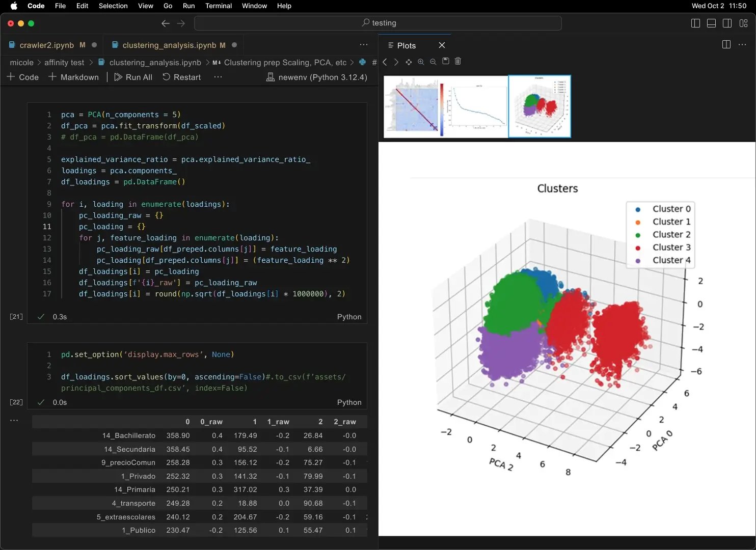756x550 pixels.
Task: Click the Cluster 4 purple legend marker
Action: tap(638, 261)
